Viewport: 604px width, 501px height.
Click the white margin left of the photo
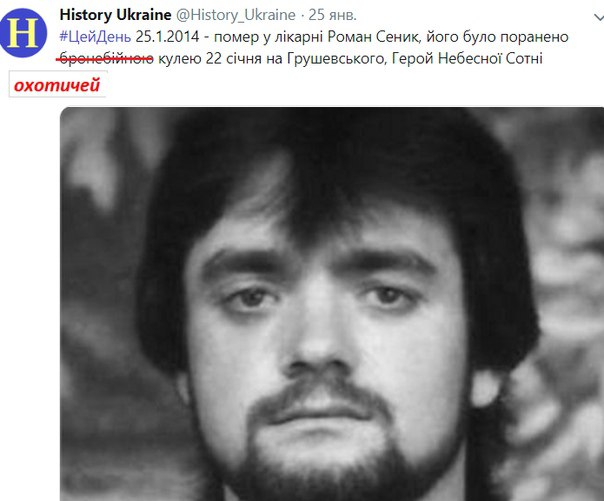pos(30,300)
